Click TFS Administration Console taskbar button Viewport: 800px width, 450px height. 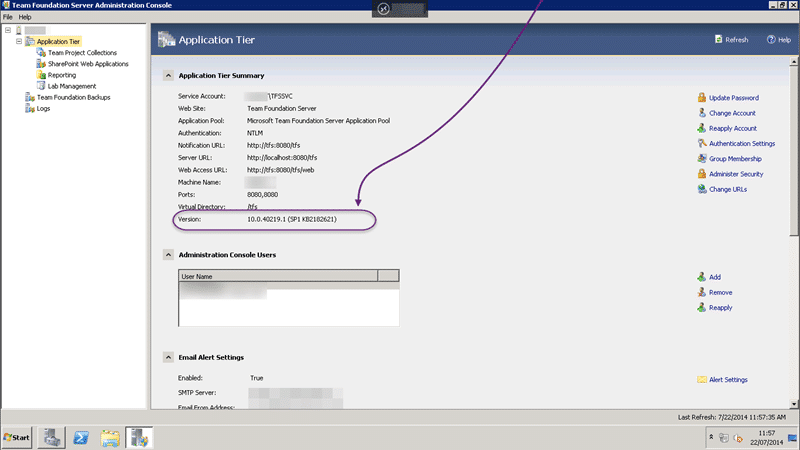139,438
